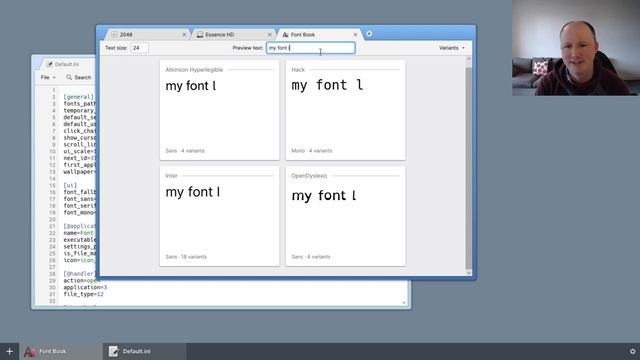640x360 pixels.
Task: Click the Text size field showing 24
Action: point(139,48)
